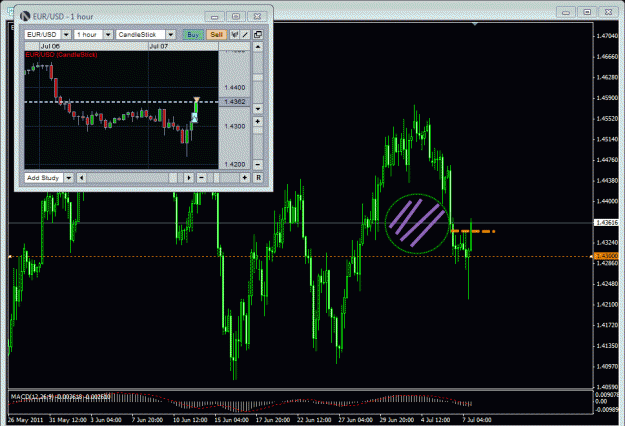Minimize the background chart window

[x=566, y=12]
